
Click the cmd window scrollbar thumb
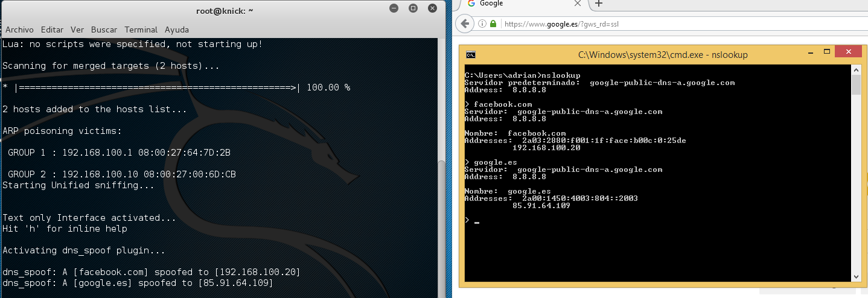(856, 85)
